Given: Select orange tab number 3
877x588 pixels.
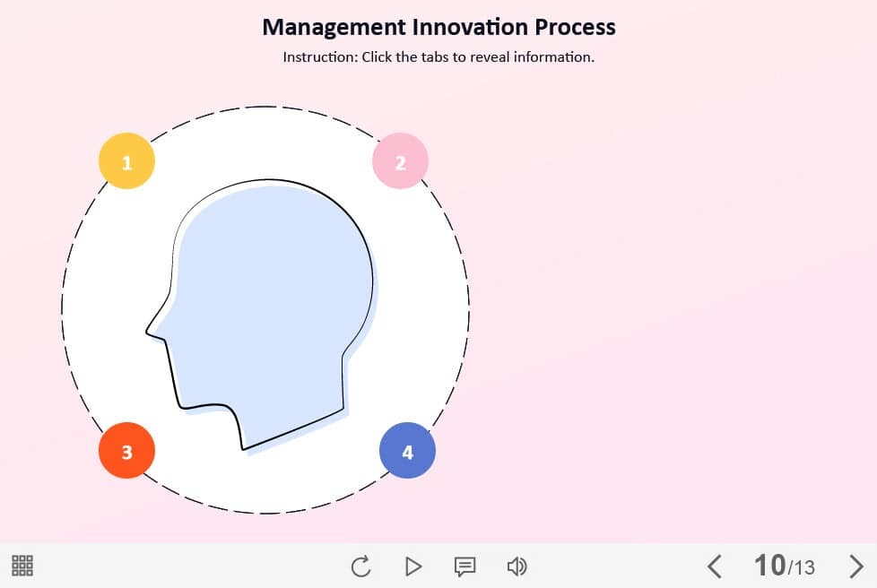Looking at the screenshot, I should (x=127, y=451).
